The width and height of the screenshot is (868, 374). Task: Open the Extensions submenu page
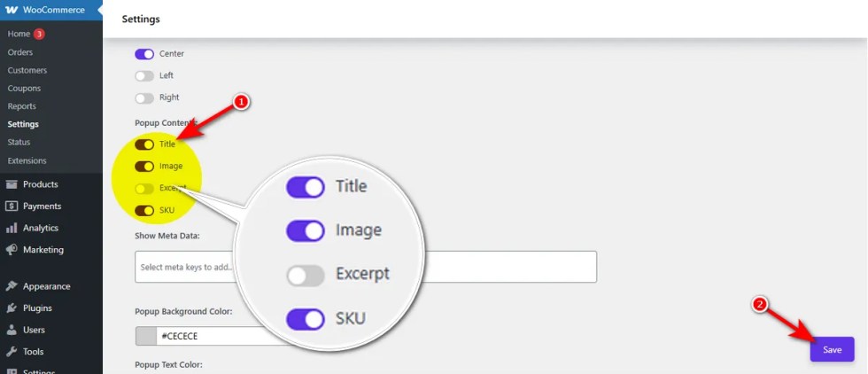click(27, 160)
